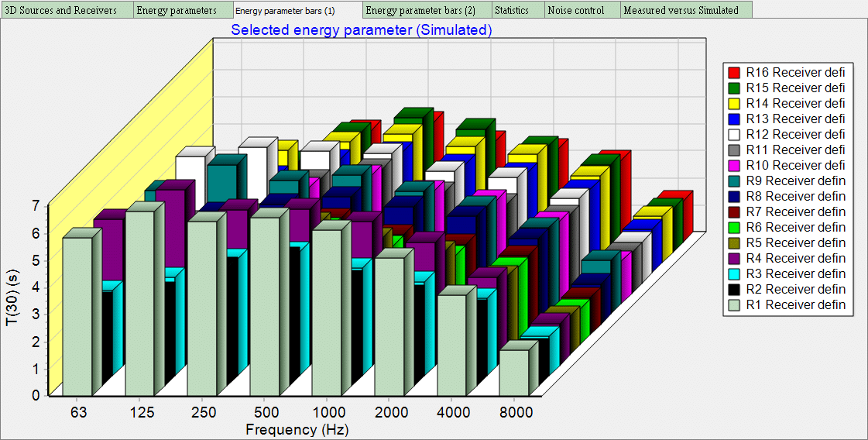
Task: Select the R6 Receiver legend label
Action: (x=795, y=227)
